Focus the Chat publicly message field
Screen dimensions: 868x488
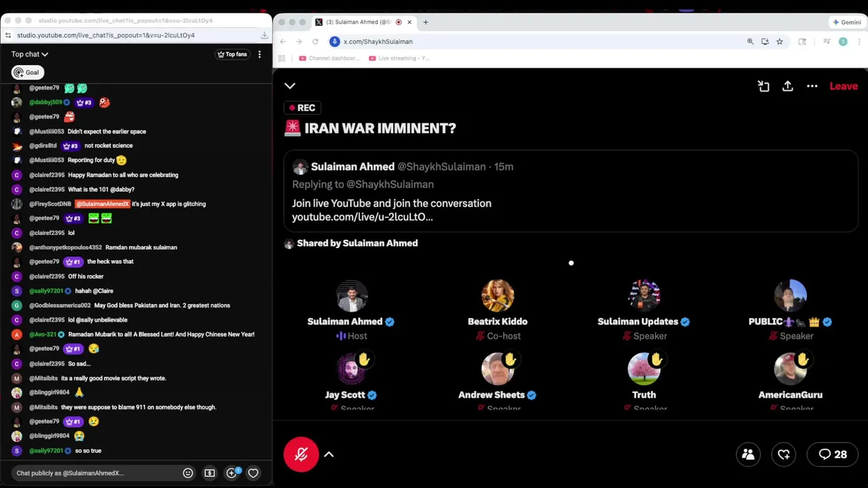[95, 473]
